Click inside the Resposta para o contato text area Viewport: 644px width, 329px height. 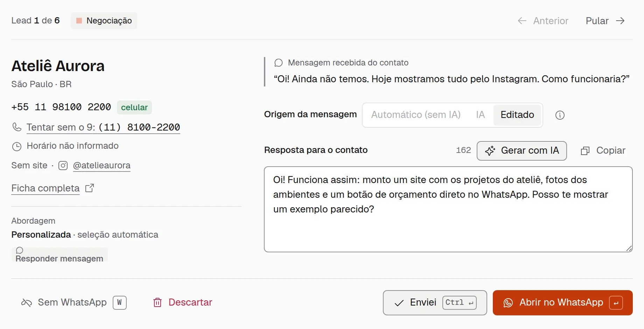click(x=448, y=209)
